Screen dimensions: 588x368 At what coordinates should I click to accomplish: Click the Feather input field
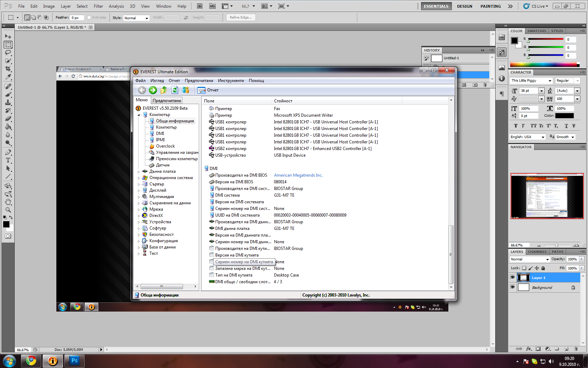click(77, 18)
